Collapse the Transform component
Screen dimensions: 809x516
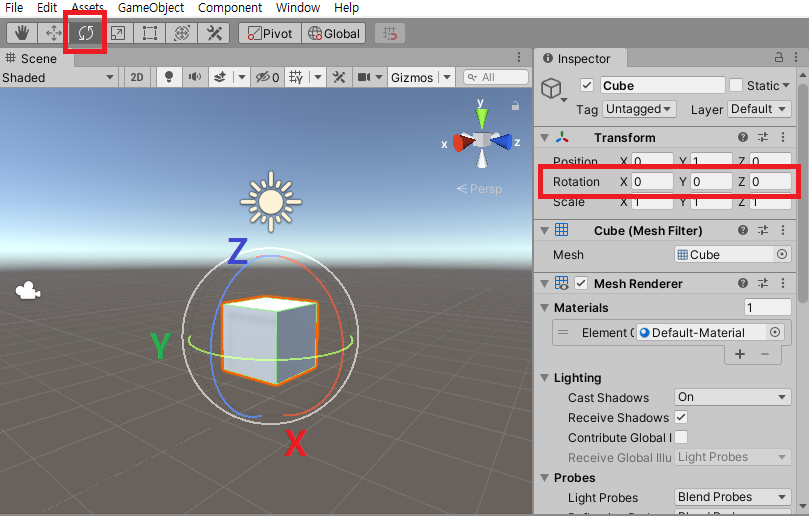point(544,138)
